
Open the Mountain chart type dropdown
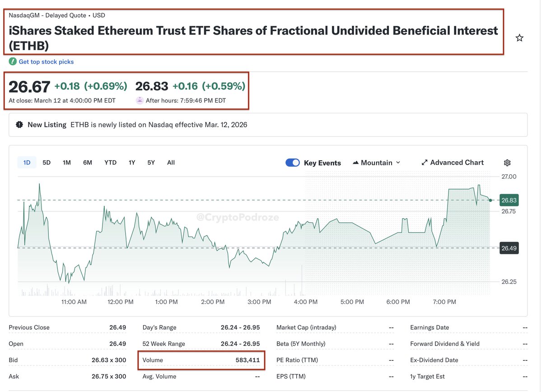click(x=376, y=163)
